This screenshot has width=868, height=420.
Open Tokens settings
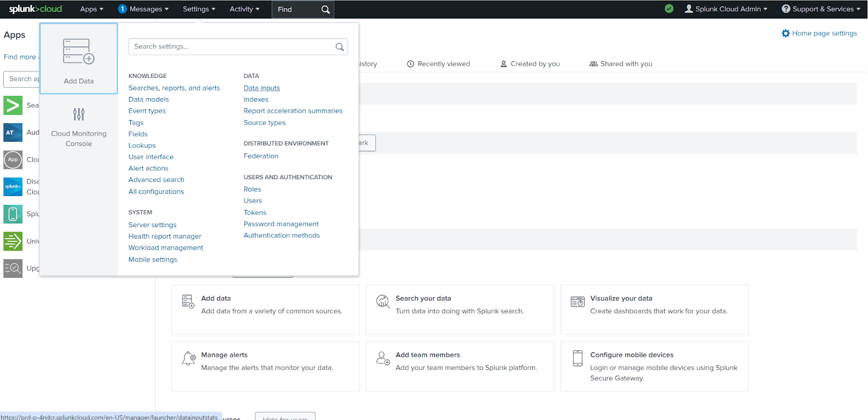click(255, 212)
